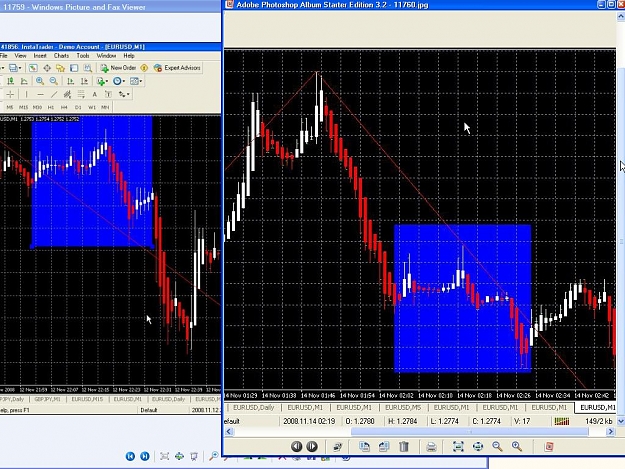
Task: Select the GBPJPY,M1 chart tab
Action: tap(47, 399)
